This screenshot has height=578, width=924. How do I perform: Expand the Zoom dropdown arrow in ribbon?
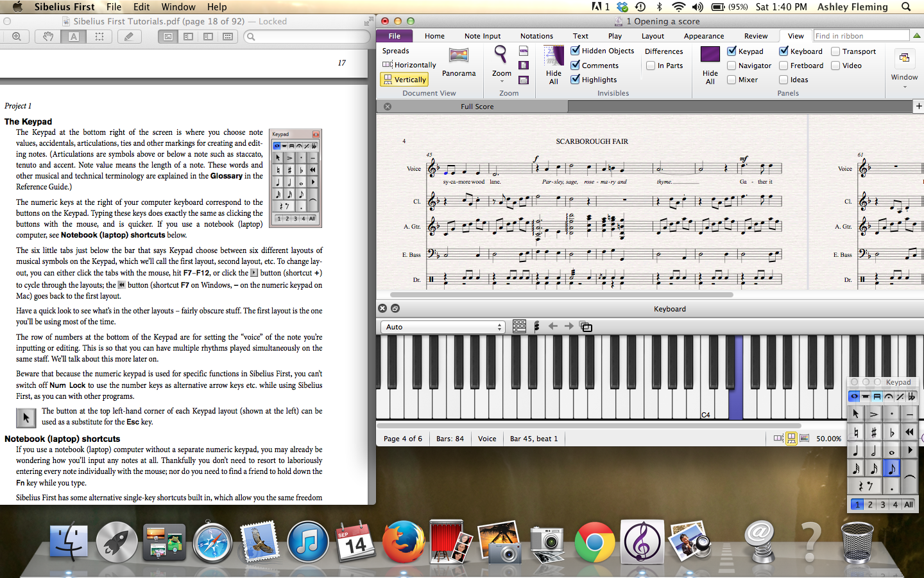tap(502, 81)
